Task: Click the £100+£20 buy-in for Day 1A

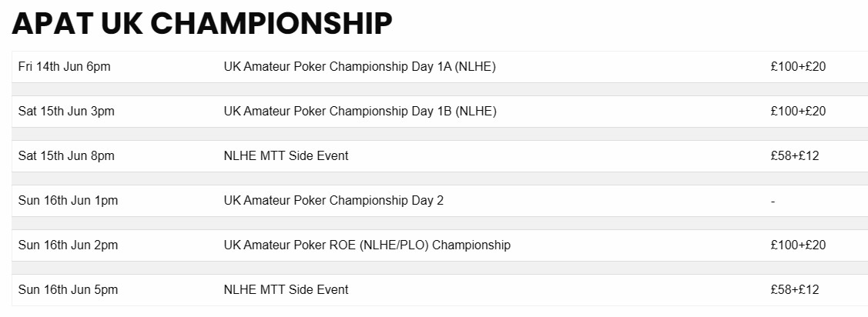Action: point(798,67)
